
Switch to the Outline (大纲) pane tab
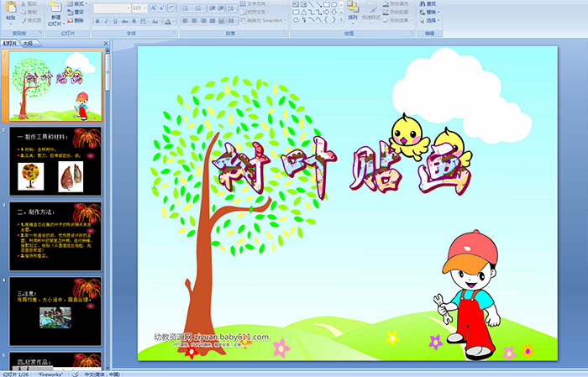pos(28,44)
